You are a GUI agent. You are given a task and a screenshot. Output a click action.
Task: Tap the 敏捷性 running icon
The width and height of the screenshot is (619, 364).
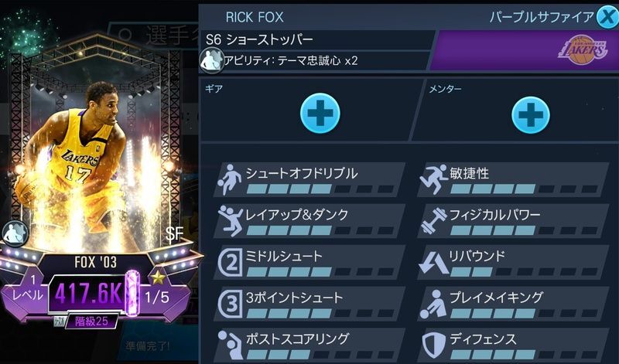coord(433,179)
